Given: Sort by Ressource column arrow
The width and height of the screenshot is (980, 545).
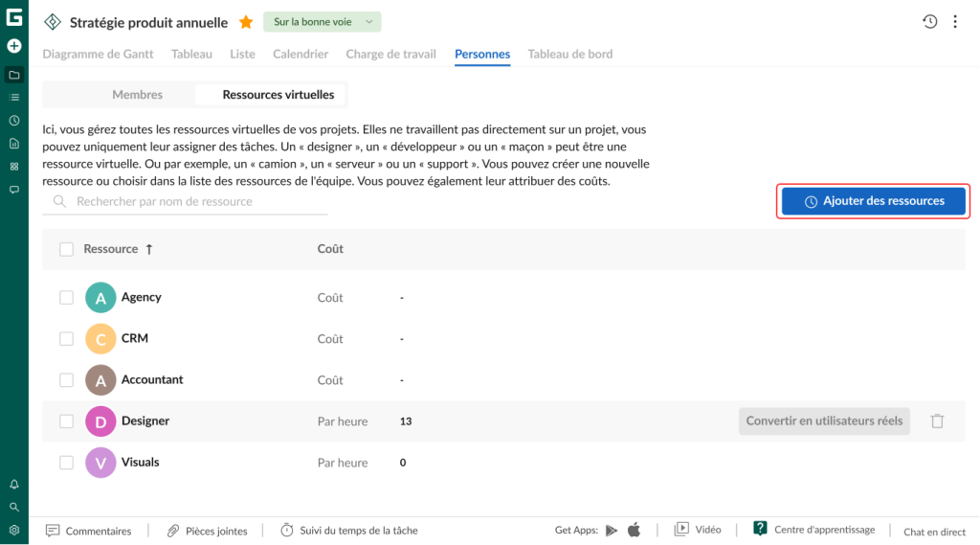Looking at the screenshot, I should (x=149, y=249).
